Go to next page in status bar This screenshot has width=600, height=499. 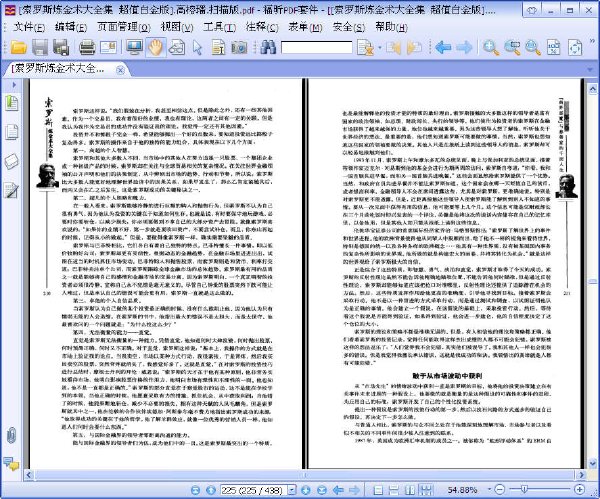tap(306, 490)
